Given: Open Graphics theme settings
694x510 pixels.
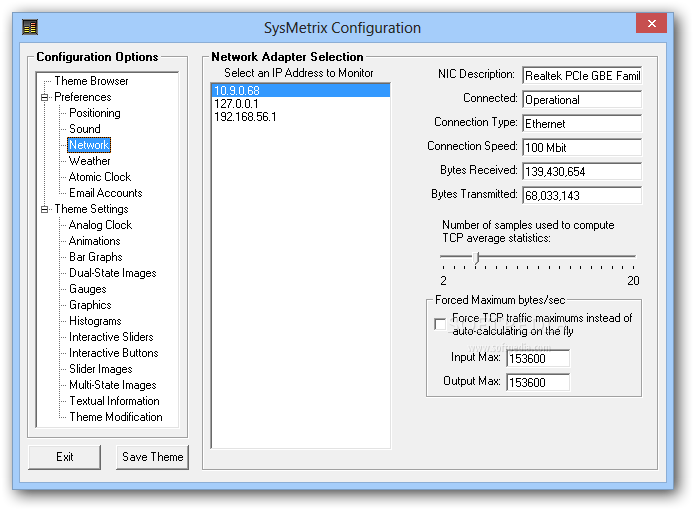Looking at the screenshot, I should point(90,305).
